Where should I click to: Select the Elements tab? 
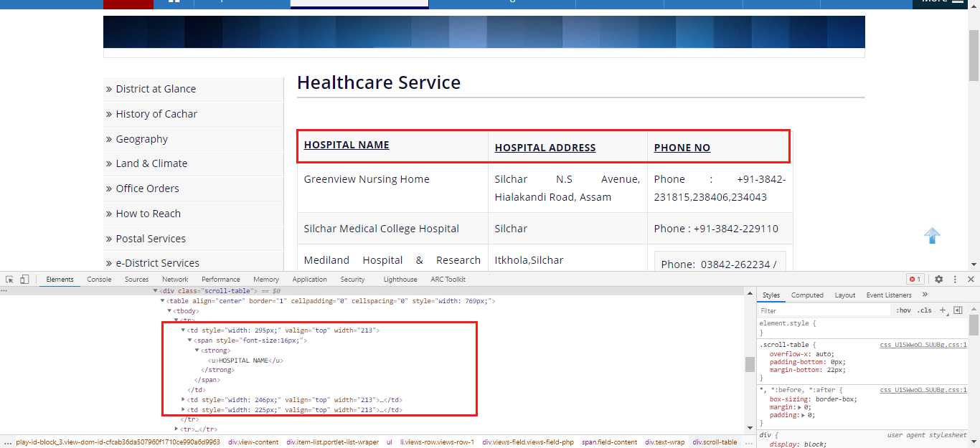pos(60,280)
